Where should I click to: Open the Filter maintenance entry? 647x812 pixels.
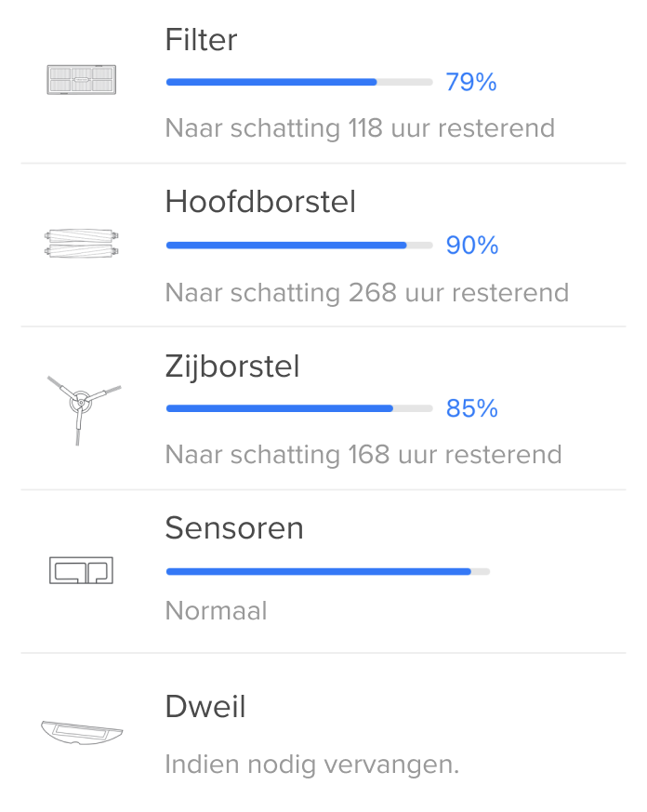(x=323, y=82)
